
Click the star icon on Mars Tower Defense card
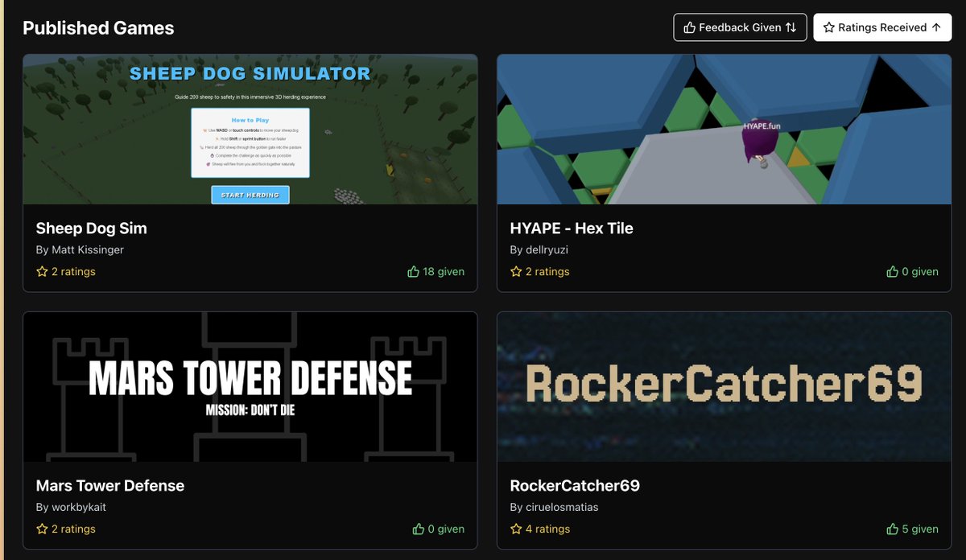pyautogui.click(x=41, y=529)
